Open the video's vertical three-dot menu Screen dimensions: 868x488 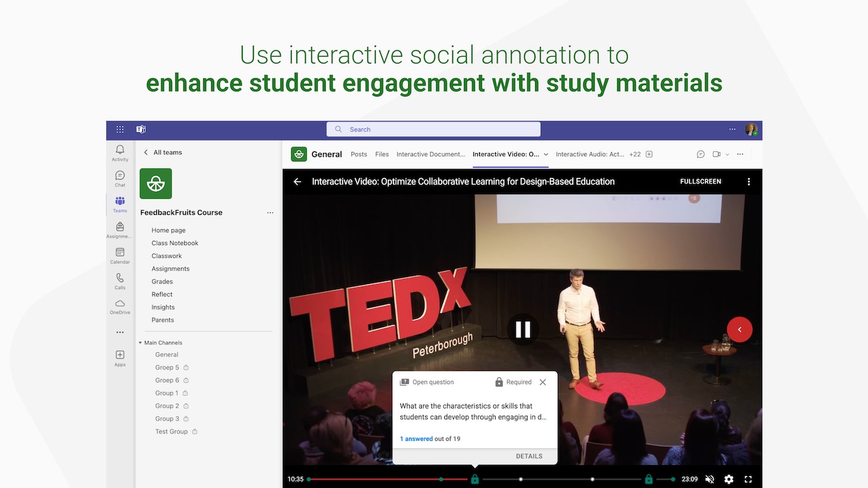click(749, 182)
